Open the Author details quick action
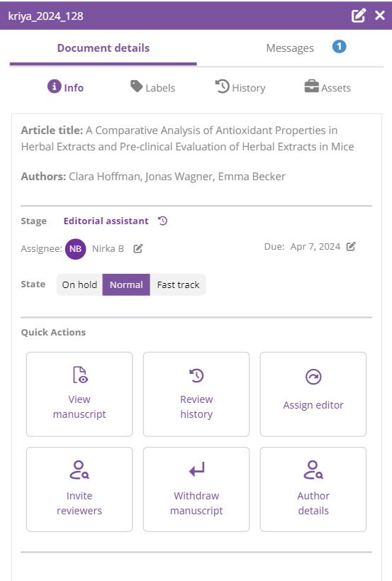The width and height of the screenshot is (392, 581). tap(313, 489)
